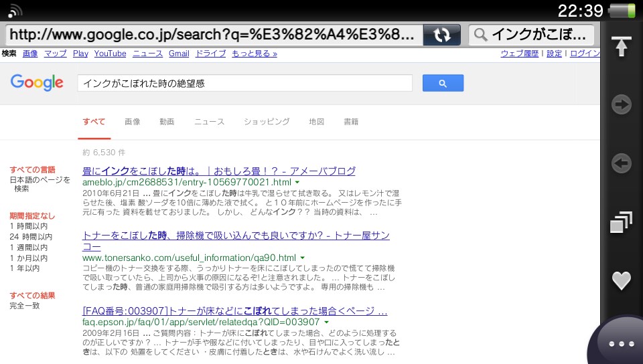The image size is (643, 364).
Task: Click the ameblo.jp green result URL
Action: [x=187, y=182]
